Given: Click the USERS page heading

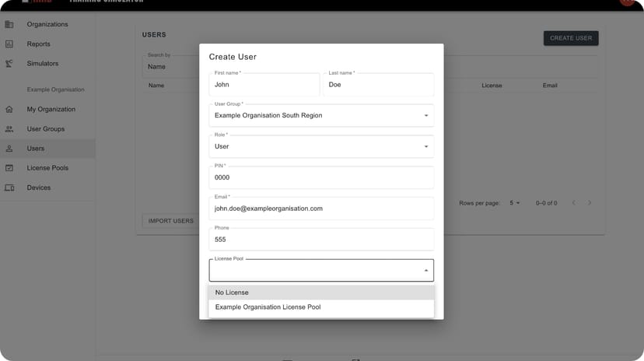Looking at the screenshot, I should [x=154, y=35].
